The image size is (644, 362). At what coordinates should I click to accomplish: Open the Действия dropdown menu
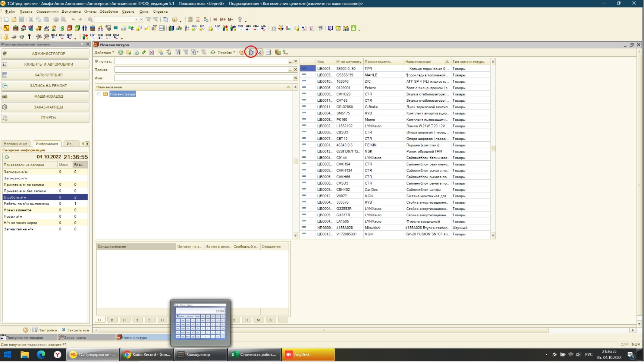coord(104,53)
